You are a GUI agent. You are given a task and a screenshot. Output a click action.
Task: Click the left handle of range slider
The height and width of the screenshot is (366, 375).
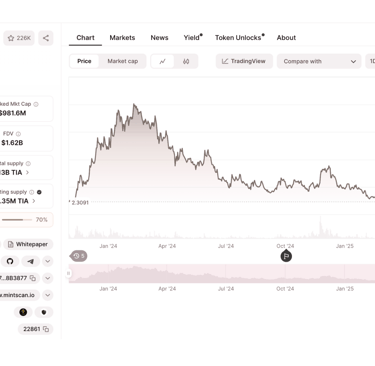point(69,273)
